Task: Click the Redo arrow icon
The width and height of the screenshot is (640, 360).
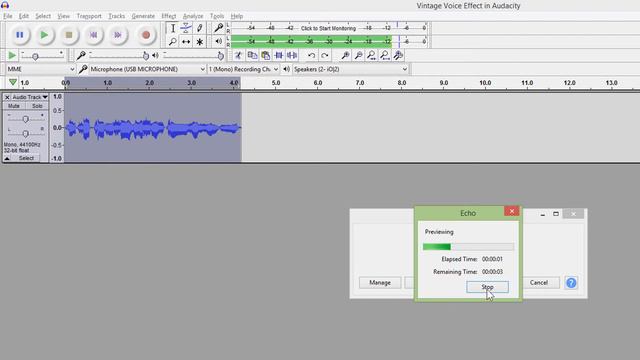Action: 324,55
